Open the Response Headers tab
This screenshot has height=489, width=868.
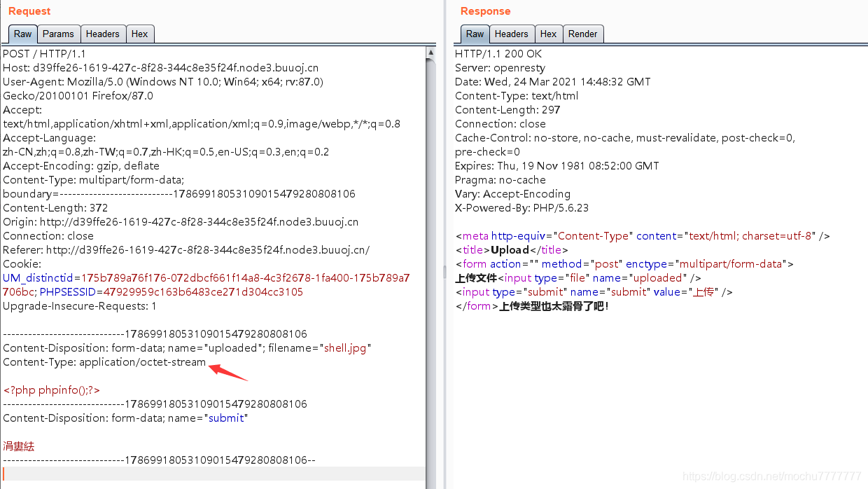point(512,34)
